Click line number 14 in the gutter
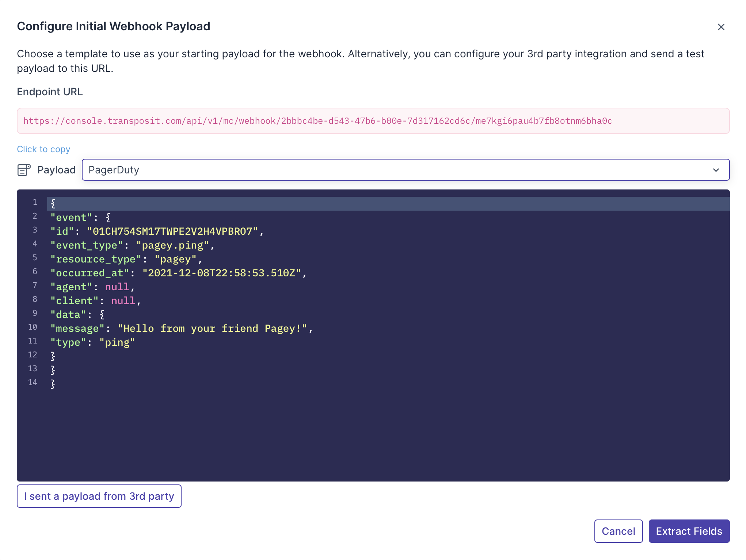 point(33,383)
